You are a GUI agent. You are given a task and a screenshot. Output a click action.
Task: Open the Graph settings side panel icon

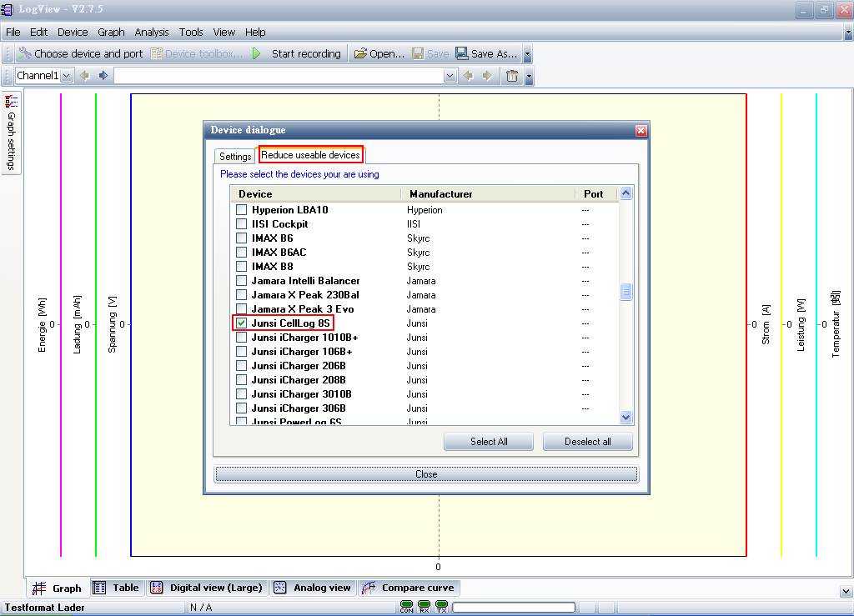pyautogui.click(x=11, y=101)
